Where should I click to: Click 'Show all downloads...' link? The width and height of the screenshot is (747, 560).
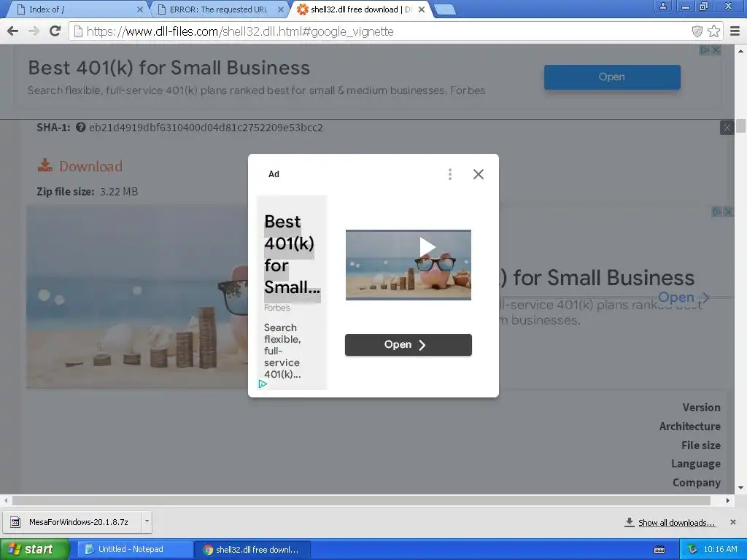(676, 522)
